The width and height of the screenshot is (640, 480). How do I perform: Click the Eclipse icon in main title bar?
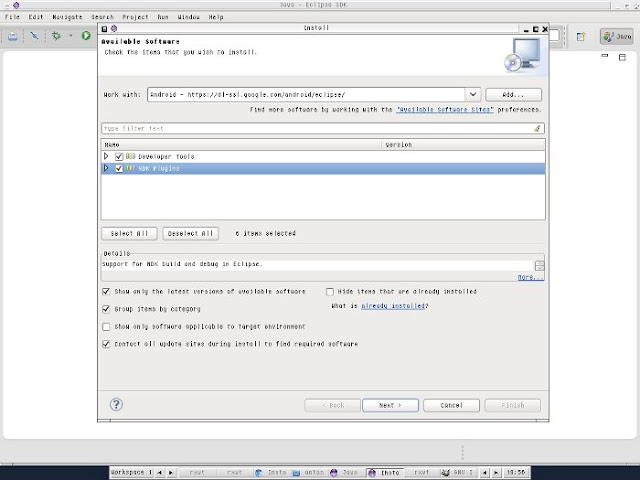(x=16, y=5)
